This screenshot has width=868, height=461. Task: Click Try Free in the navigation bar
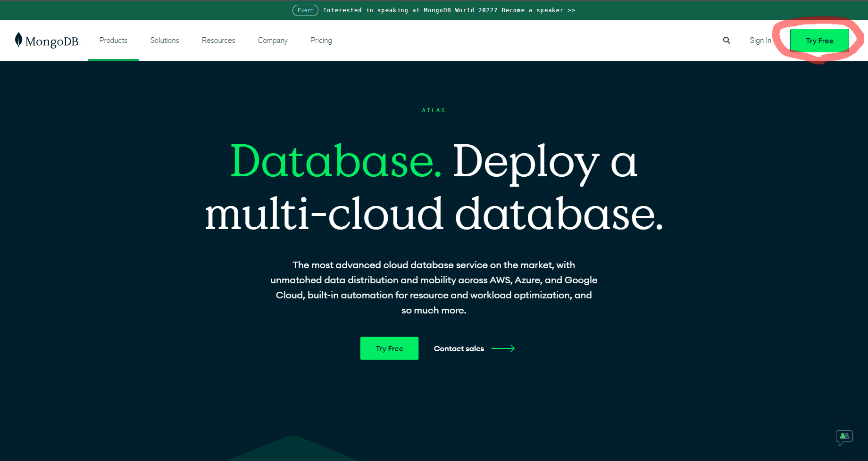pos(819,41)
